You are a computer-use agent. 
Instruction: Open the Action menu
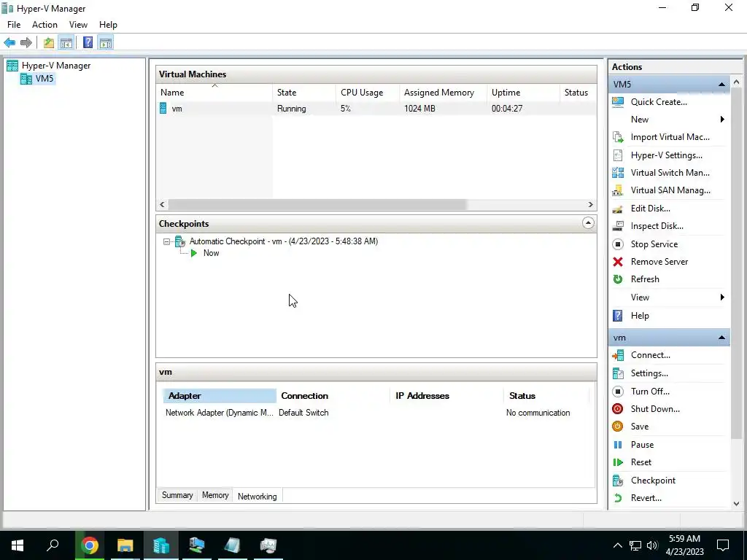44,25
